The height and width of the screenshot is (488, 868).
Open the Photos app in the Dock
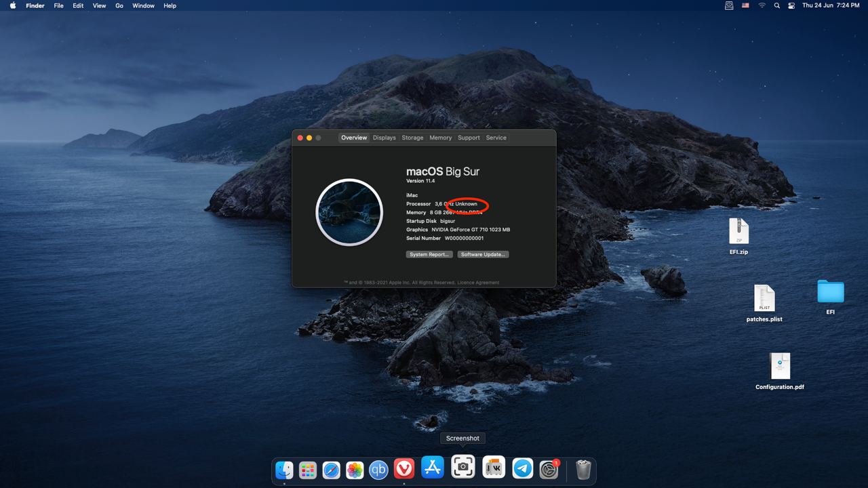[x=355, y=470]
